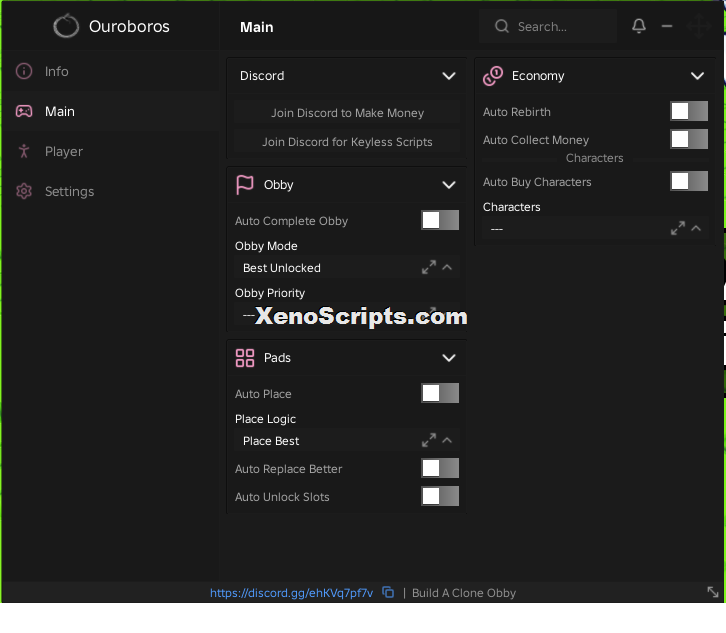Click the Obby Priority label

(269, 293)
